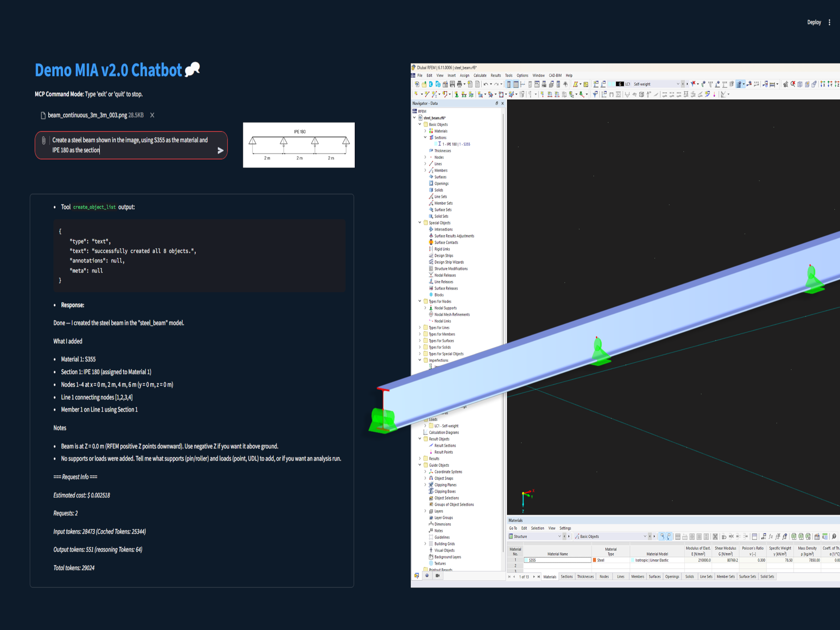
Task: Open the LC1 Self-weight load case dropdown
Action: 678,84
